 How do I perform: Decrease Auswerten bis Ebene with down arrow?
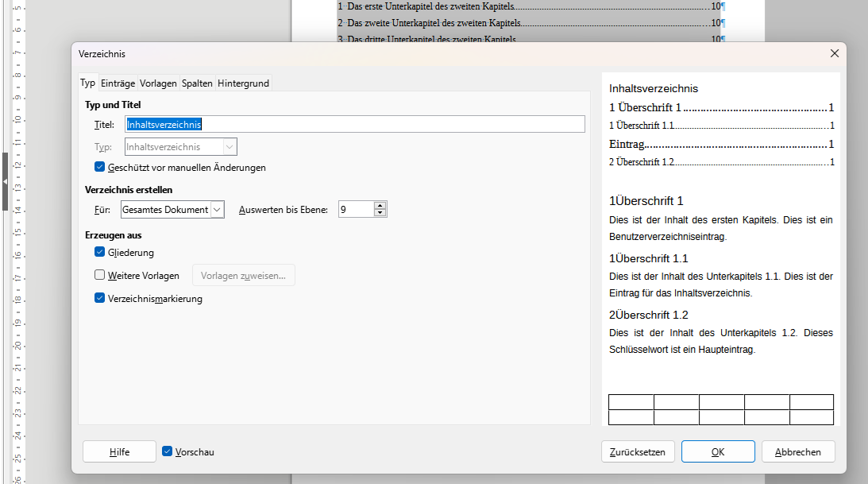[x=380, y=213]
